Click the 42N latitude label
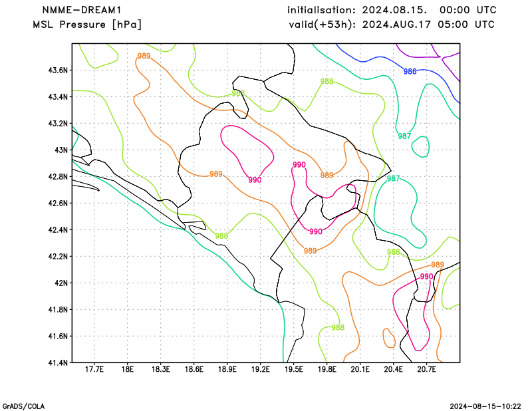The width and height of the screenshot is (532, 411). (x=61, y=283)
